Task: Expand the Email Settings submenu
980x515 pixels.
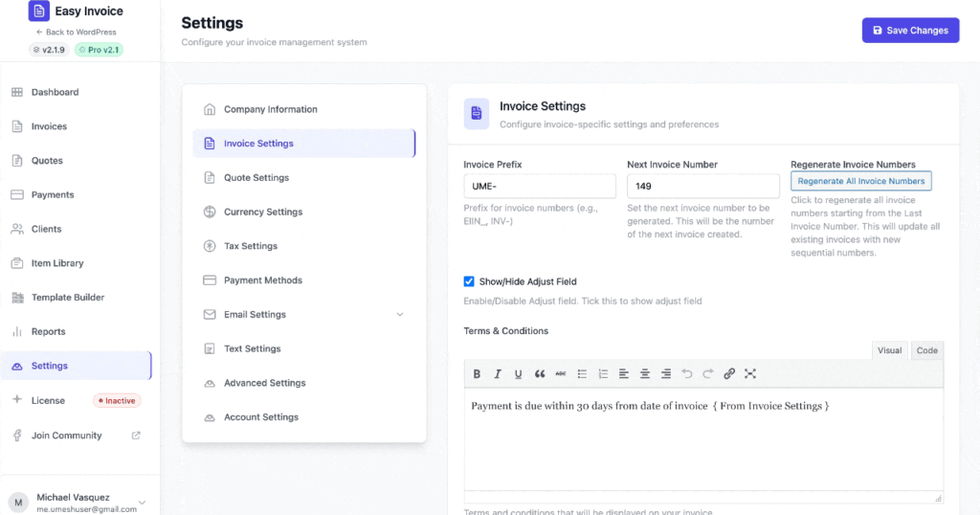Action: tap(399, 315)
